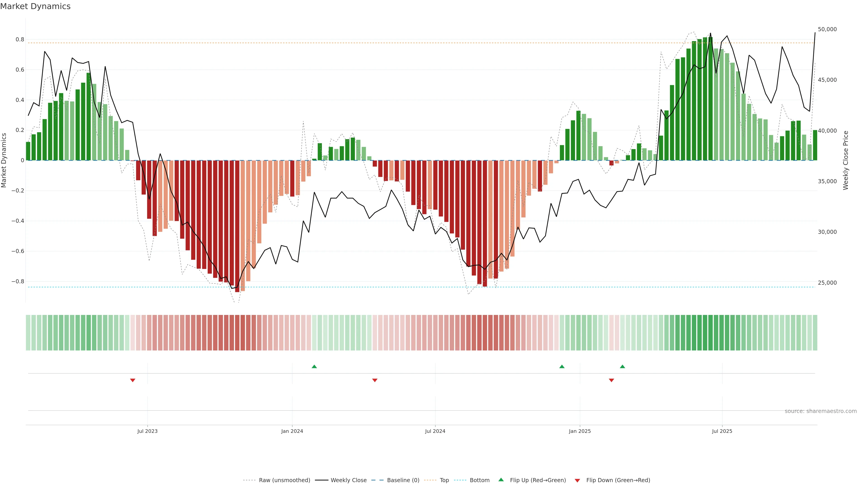Click the Jul 2024 axis label
The width and height of the screenshot is (868, 488).
click(x=435, y=431)
